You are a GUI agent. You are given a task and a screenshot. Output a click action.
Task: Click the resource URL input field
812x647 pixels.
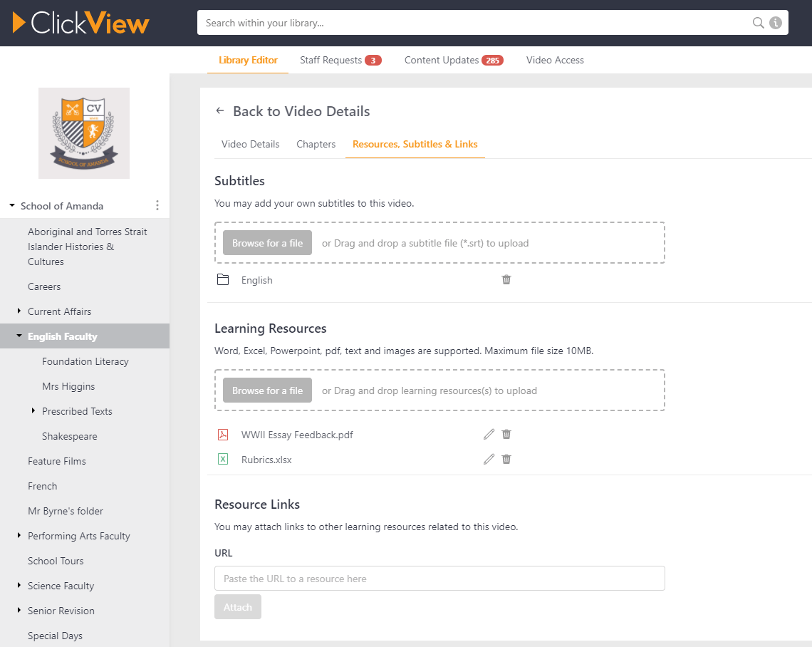point(439,579)
